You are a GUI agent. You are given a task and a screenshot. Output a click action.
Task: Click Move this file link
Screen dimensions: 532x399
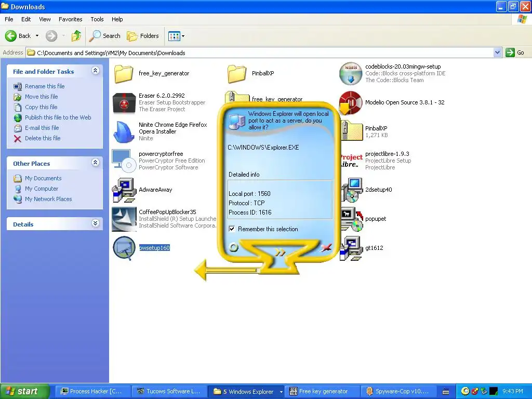42,97
